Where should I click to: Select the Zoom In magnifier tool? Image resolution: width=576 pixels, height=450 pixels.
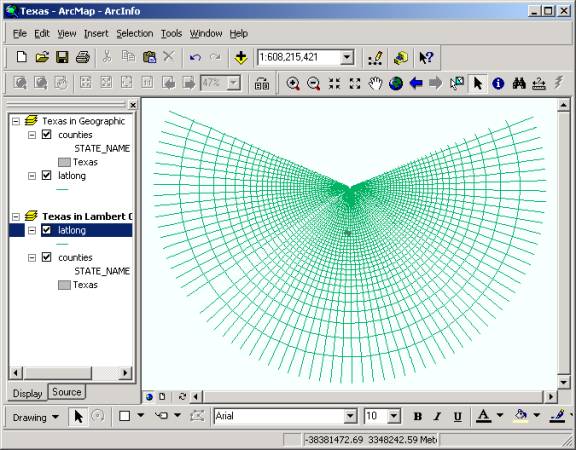coord(293,84)
